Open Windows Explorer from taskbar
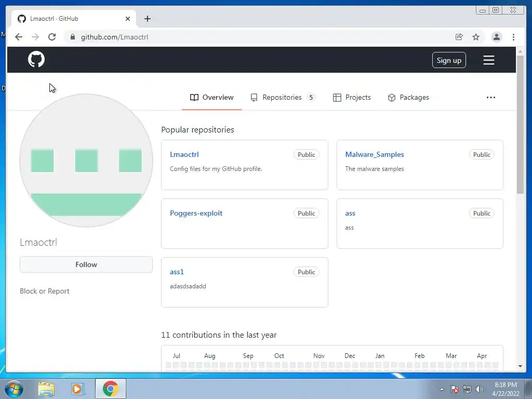This screenshot has width=532, height=399. (46, 389)
